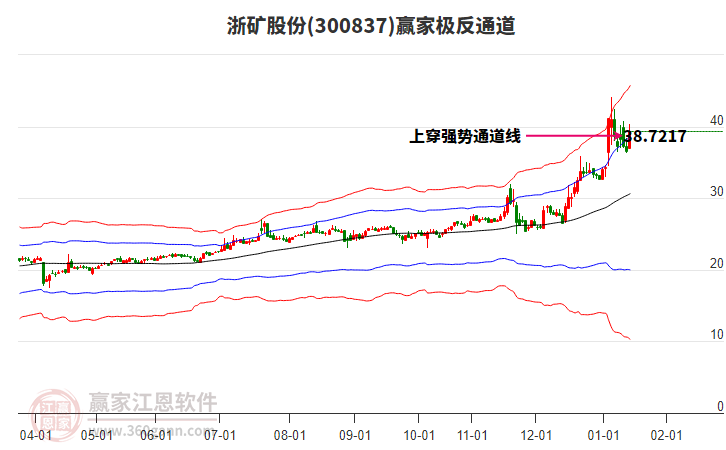Click the y-axis label 0
Image resolution: width=726 pixels, height=450 pixels.
pos(720,406)
